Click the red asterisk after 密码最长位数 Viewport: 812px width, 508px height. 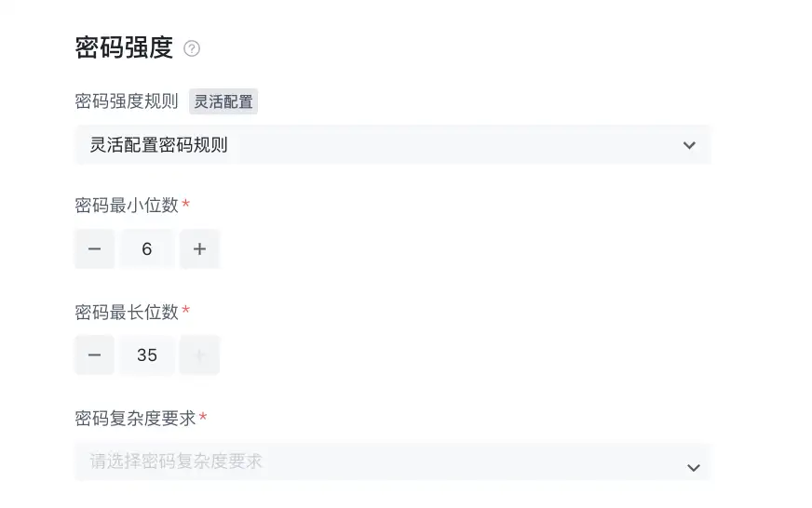pos(186,310)
